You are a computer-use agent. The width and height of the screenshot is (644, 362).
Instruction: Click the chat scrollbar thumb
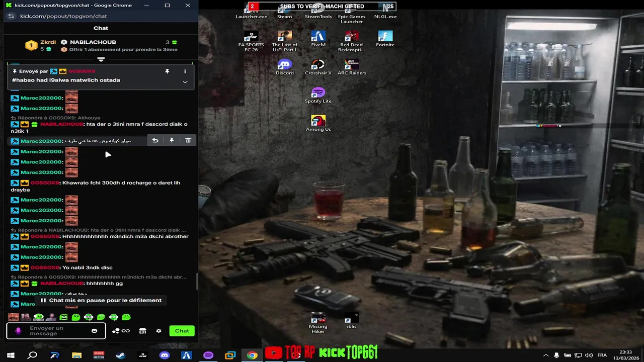click(197, 282)
